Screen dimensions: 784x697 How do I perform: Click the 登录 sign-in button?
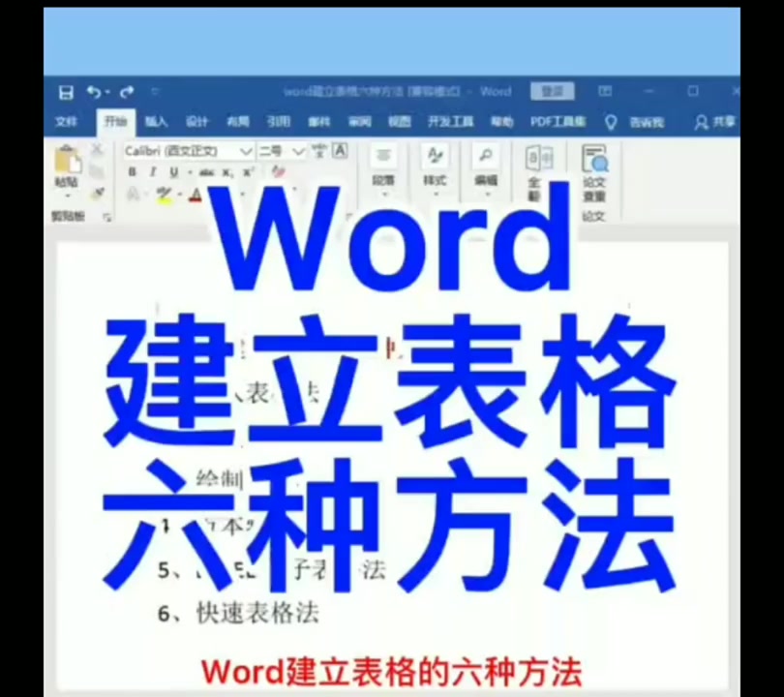(552, 91)
